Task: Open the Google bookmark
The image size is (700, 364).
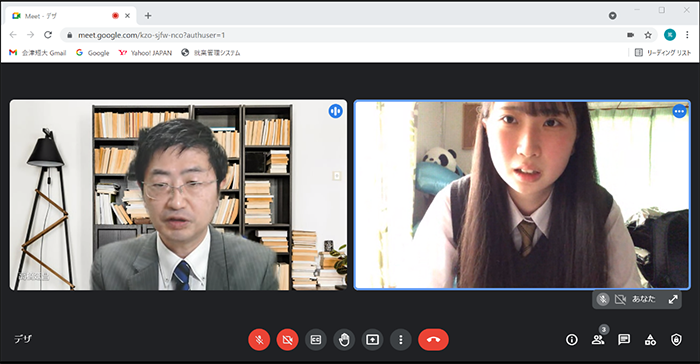Action: [92, 53]
